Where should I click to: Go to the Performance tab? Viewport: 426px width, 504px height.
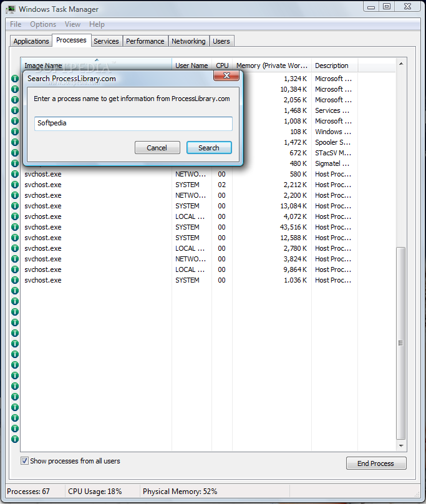pyautogui.click(x=145, y=41)
